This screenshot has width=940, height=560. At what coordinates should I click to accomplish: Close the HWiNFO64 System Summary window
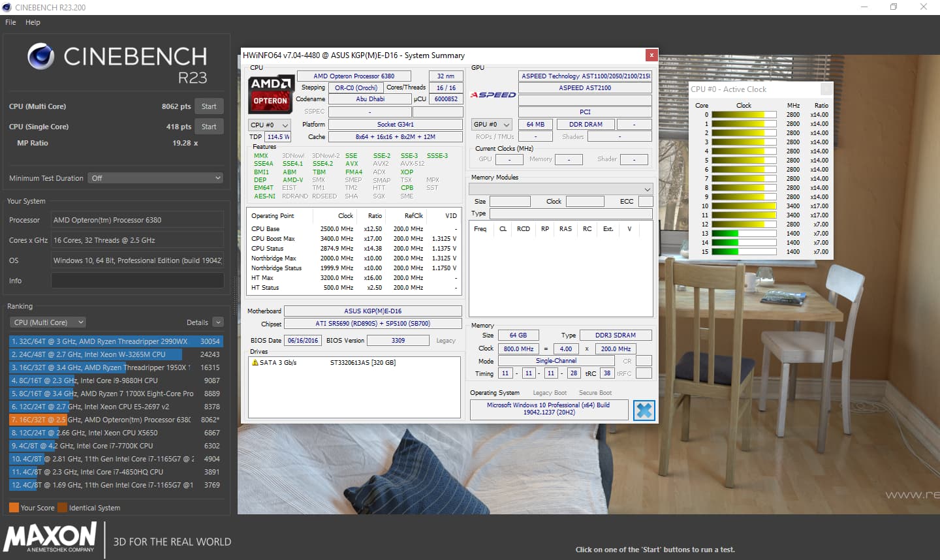(x=651, y=55)
